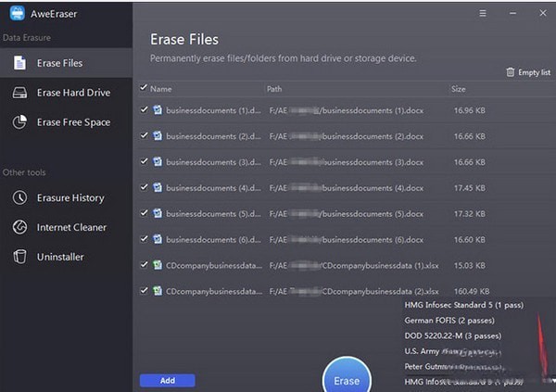The width and height of the screenshot is (556, 392).
Task: Click the 16.96 KB size value
Action: pos(470,110)
